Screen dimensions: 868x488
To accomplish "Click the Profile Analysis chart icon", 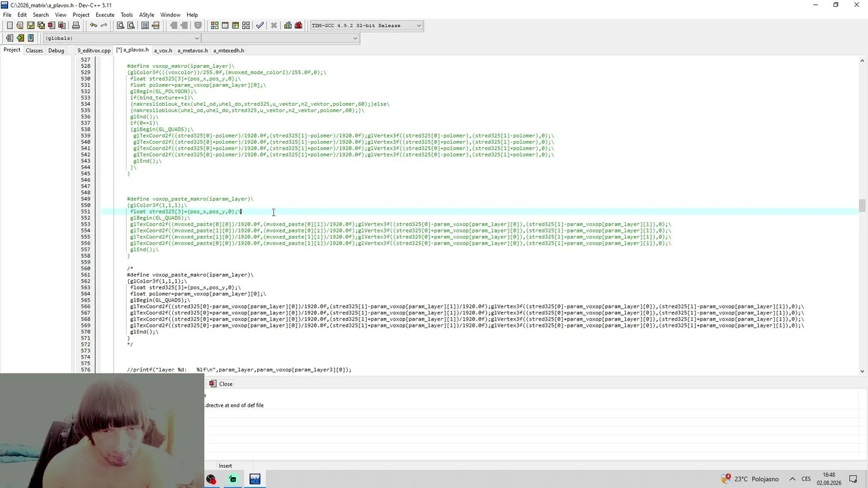I will click(x=288, y=25).
